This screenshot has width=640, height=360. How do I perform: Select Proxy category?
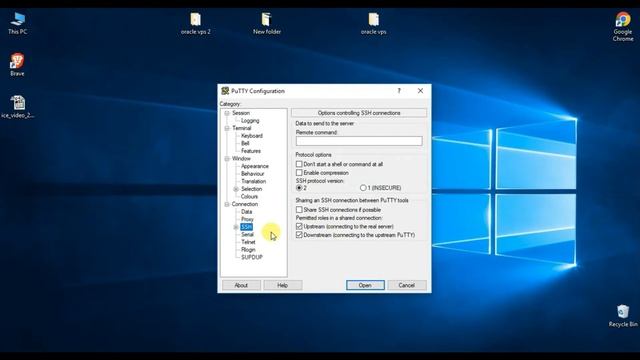[x=247, y=219]
